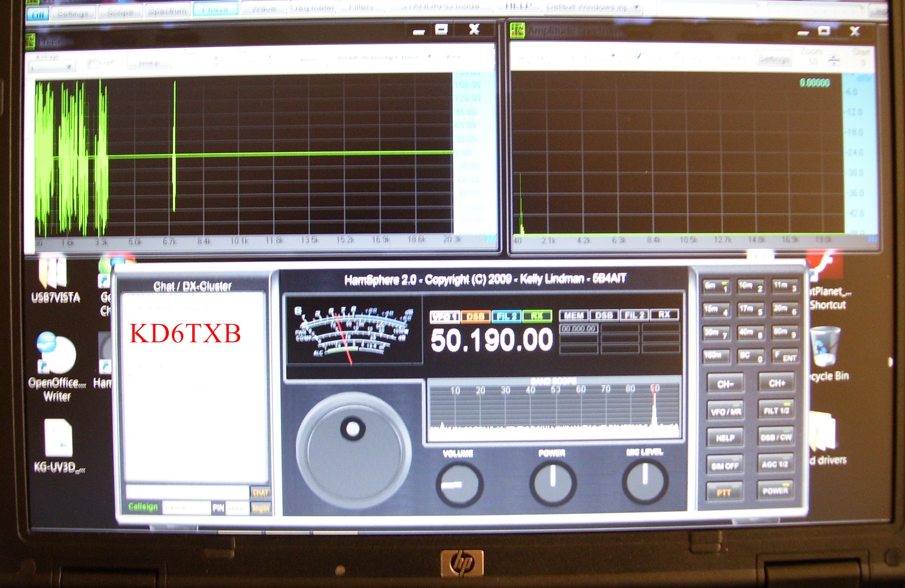905x588 pixels.
Task: Toggle the Off button in analyzer toolbar
Action: point(38,14)
